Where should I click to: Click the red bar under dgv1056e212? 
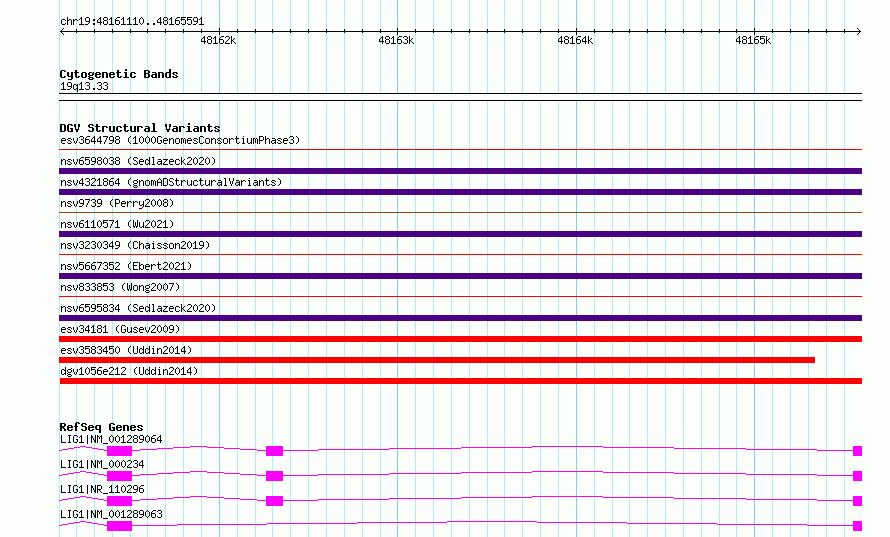point(460,381)
